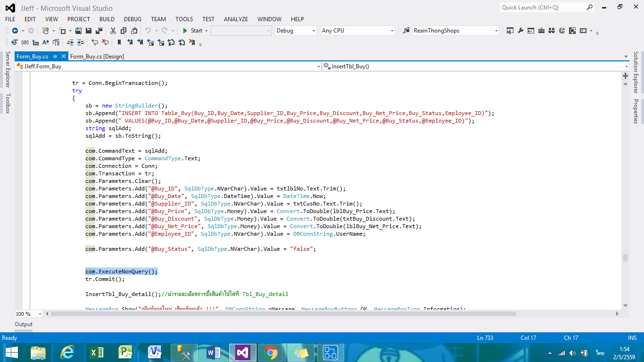Click the Save All icon
The height and width of the screenshot is (362, 644).
click(x=99, y=31)
